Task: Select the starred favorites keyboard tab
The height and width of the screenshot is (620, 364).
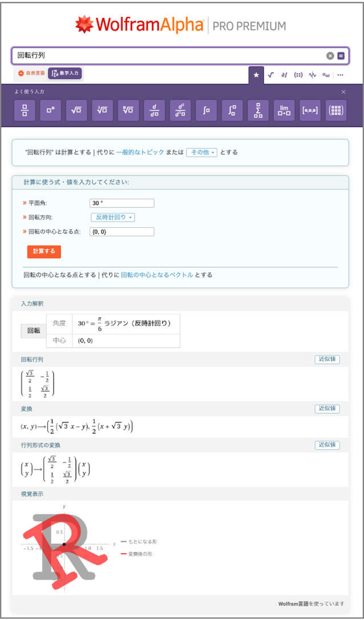Action: (256, 75)
